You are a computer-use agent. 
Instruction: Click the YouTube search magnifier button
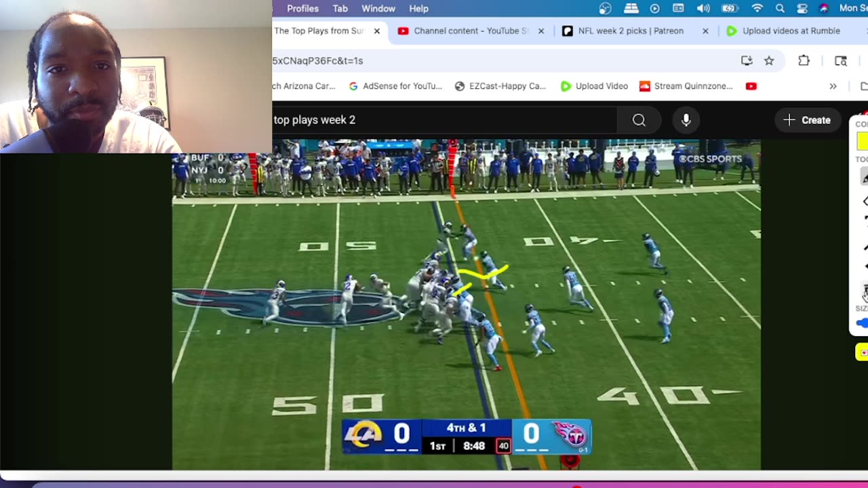click(x=639, y=120)
